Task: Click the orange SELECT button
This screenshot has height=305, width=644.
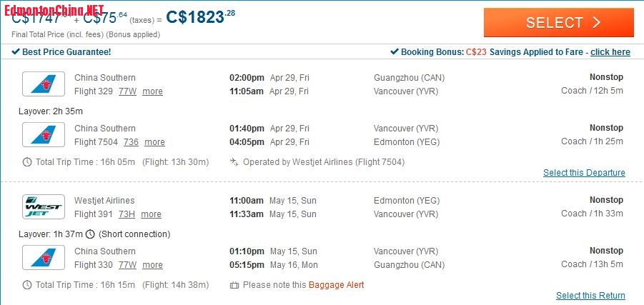Action: point(558,23)
